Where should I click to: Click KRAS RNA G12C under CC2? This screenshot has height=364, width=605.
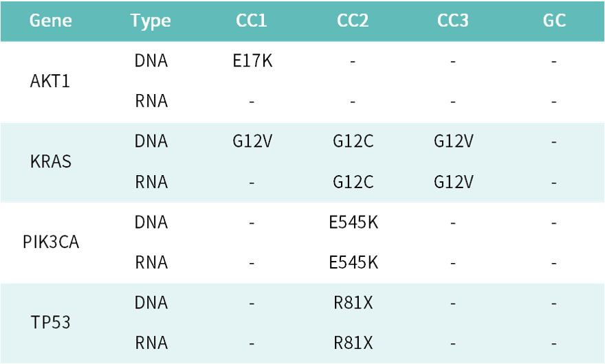click(353, 183)
